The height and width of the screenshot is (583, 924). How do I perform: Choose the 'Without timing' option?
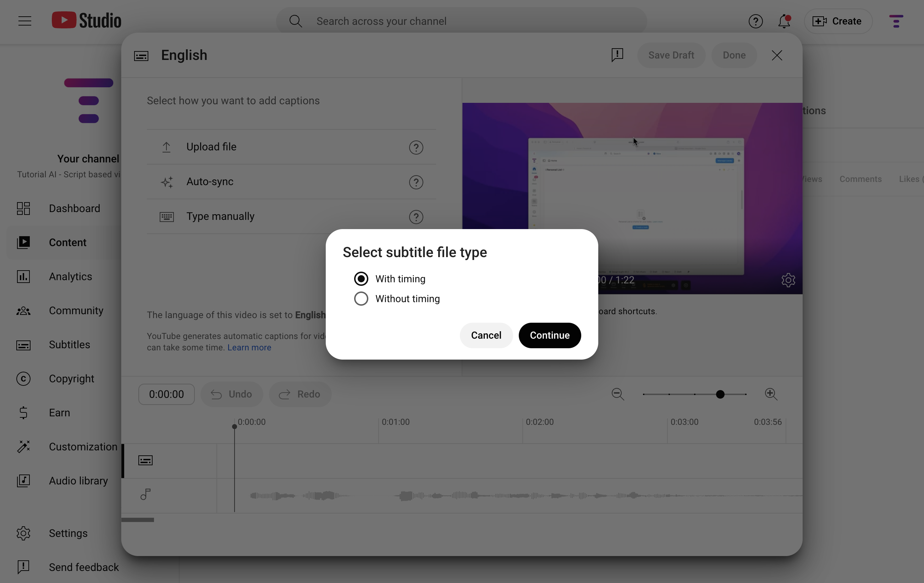pos(361,299)
